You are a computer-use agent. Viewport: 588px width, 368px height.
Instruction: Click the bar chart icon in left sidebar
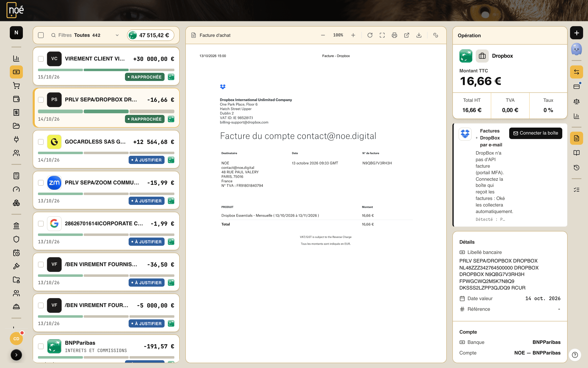pyautogui.click(x=16, y=58)
